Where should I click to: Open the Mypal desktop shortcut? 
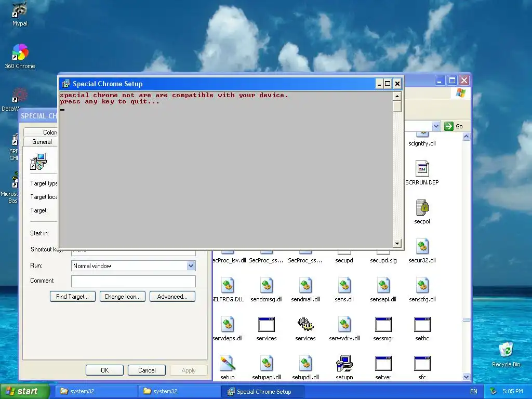click(20, 14)
